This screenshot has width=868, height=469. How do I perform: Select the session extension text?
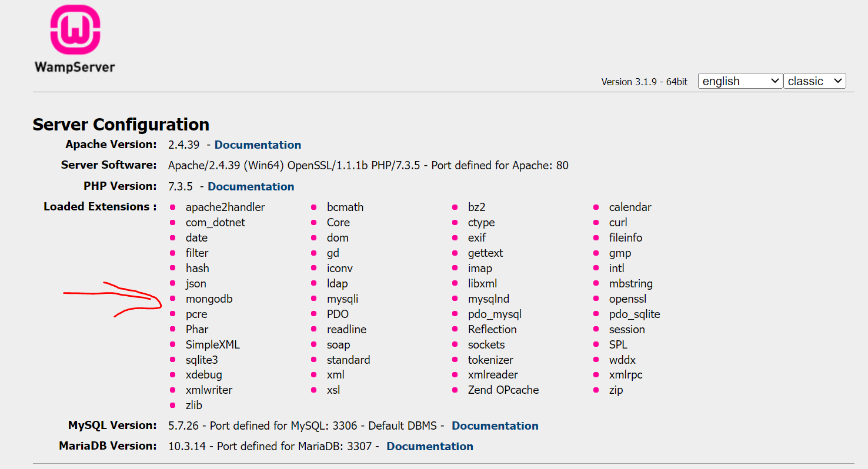pos(627,329)
